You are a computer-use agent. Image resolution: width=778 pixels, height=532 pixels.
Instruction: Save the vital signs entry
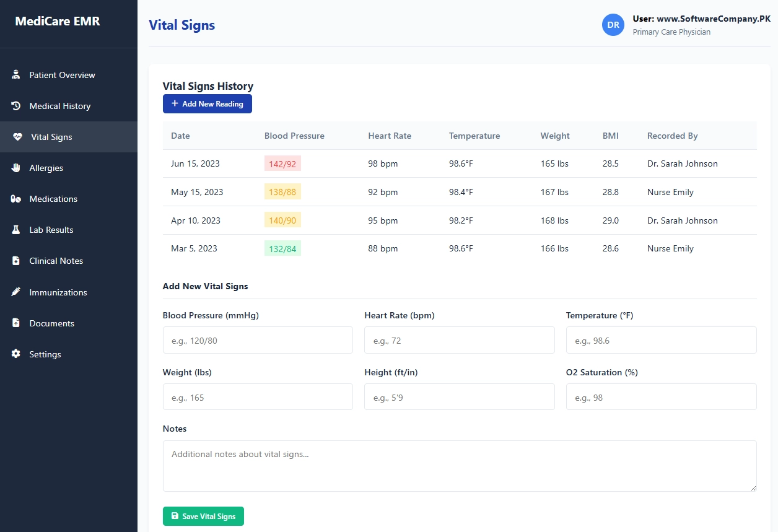(x=203, y=516)
